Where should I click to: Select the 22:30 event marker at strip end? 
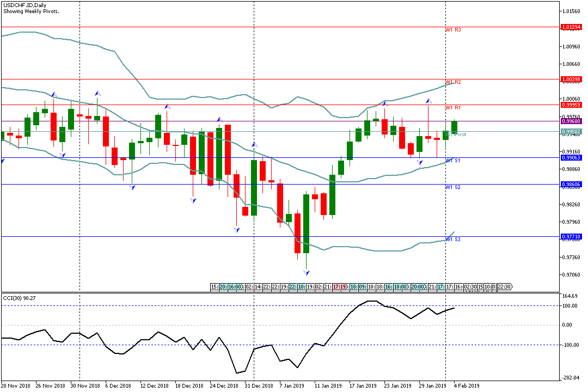[x=505, y=287]
